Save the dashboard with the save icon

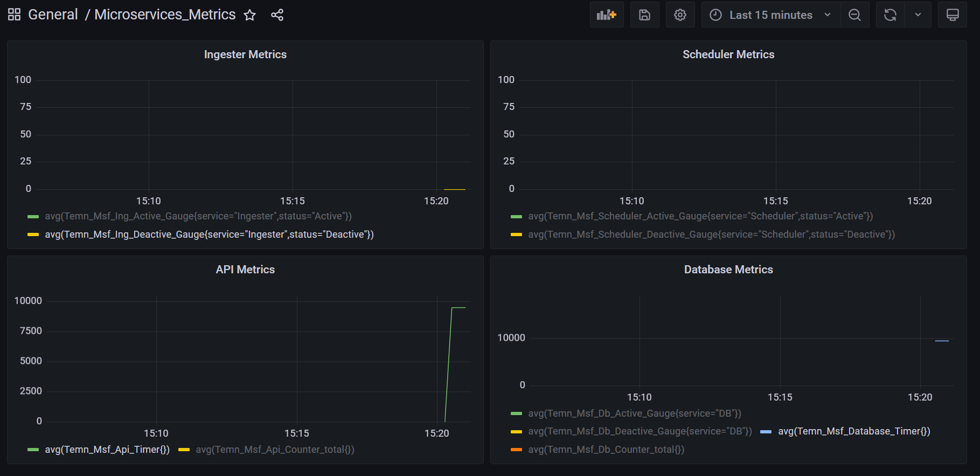click(x=644, y=15)
